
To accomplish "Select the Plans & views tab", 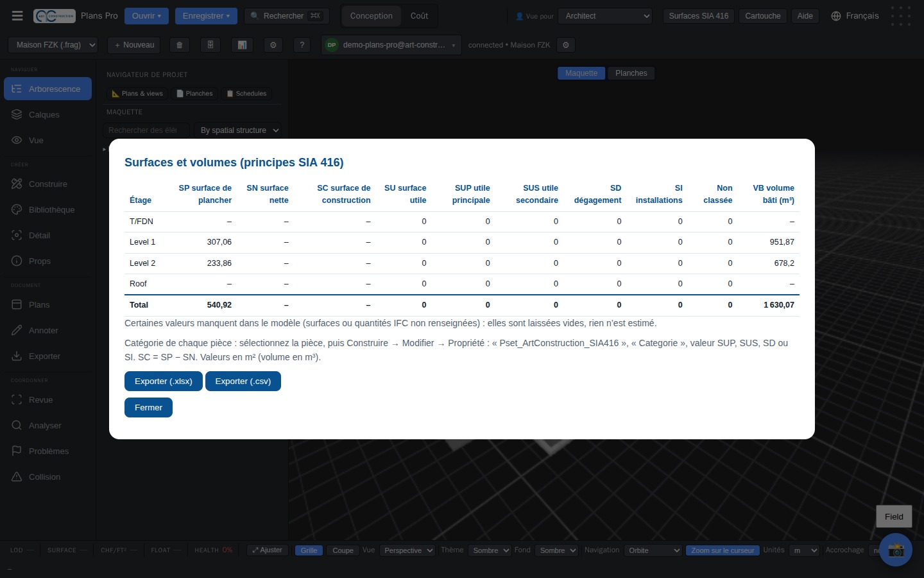I will [x=137, y=94].
